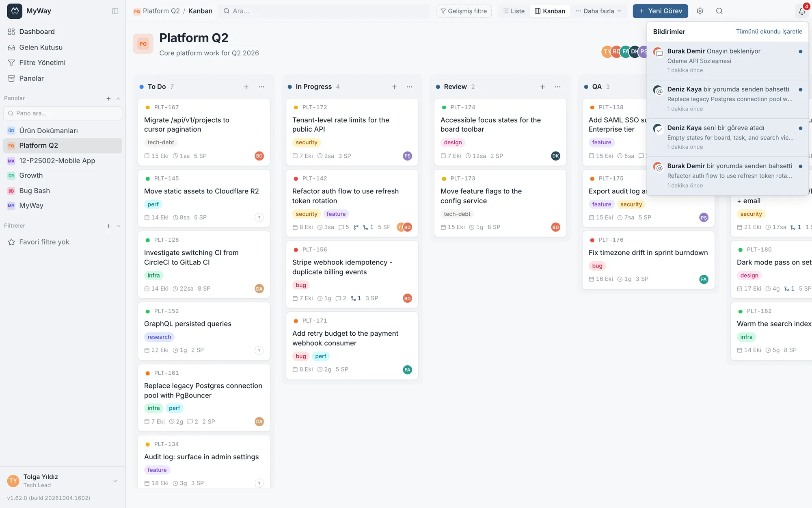Add a new filter in Filtreler section

pyautogui.click(x=108, y=226)
